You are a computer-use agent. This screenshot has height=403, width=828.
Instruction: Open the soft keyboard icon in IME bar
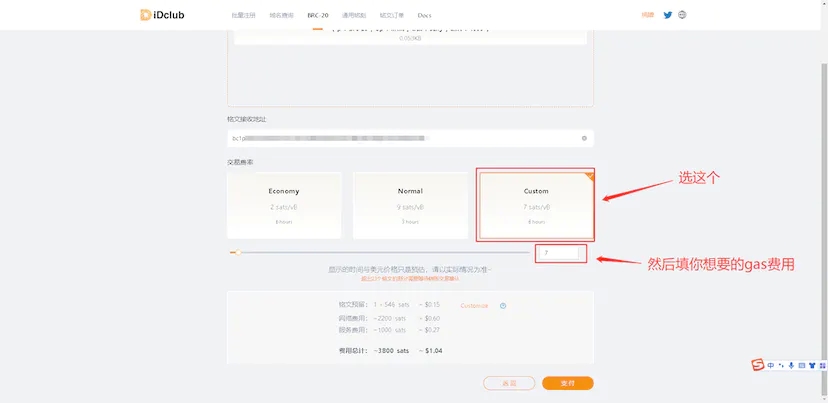click(801, 365)
